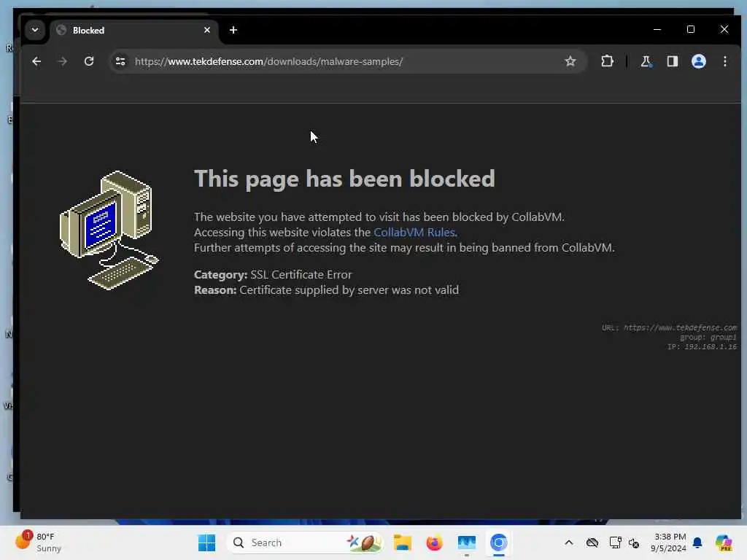The width and height of the screenshot is (747, 560).
Task: Go back to the previous page
Action: (36, 61)
